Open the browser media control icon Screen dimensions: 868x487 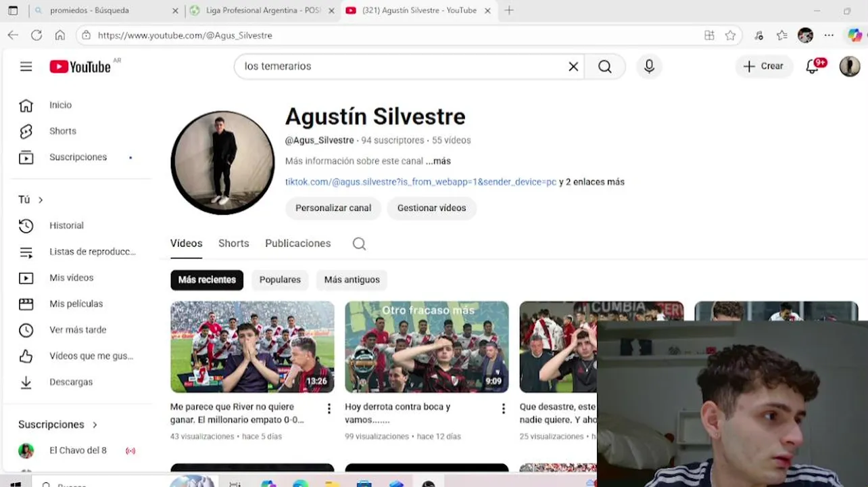click(x=759, y=35)
